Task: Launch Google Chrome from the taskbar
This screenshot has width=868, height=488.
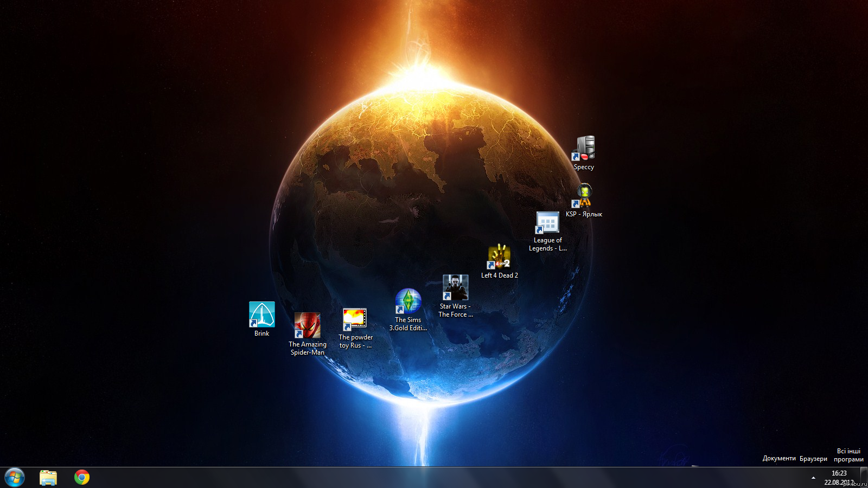Action: (x=82, y=478)
